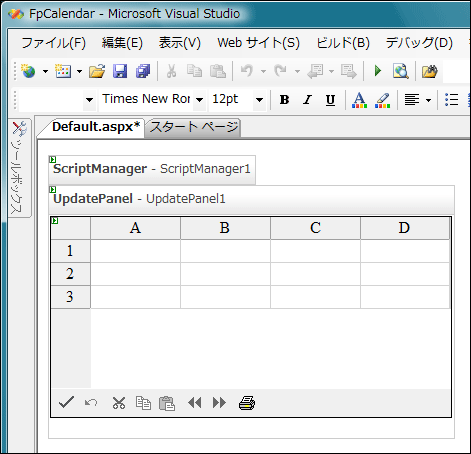The width and height of the screenshot is (471, 454).
Task: Click the print icon in spreadsheet bar
Action: click(247, 403)
